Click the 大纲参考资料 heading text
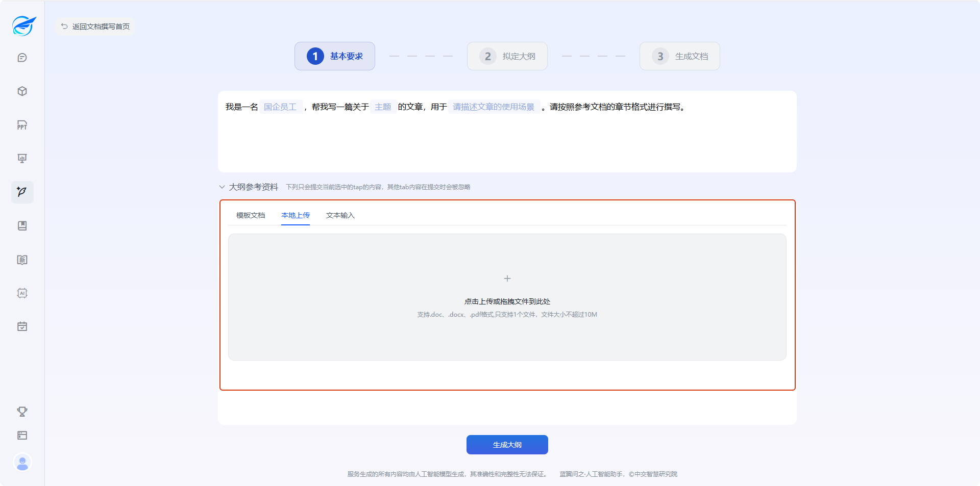 point(254,187)
